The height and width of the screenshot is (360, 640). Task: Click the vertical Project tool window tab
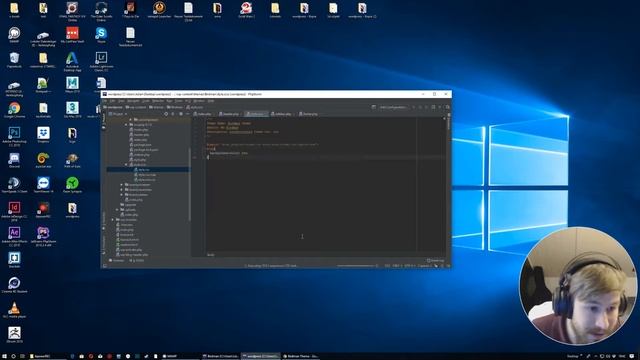click(x=104, y=122)
